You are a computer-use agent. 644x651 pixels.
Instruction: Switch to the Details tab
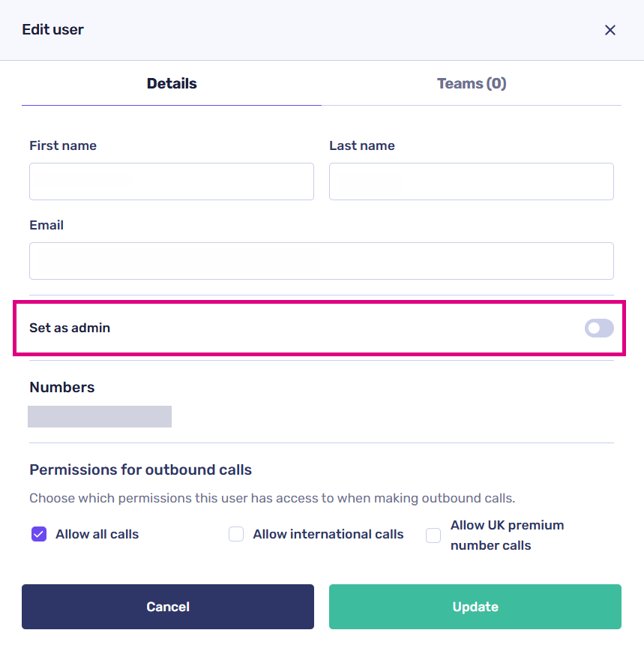pyautogui.click(x=172, y=83)
